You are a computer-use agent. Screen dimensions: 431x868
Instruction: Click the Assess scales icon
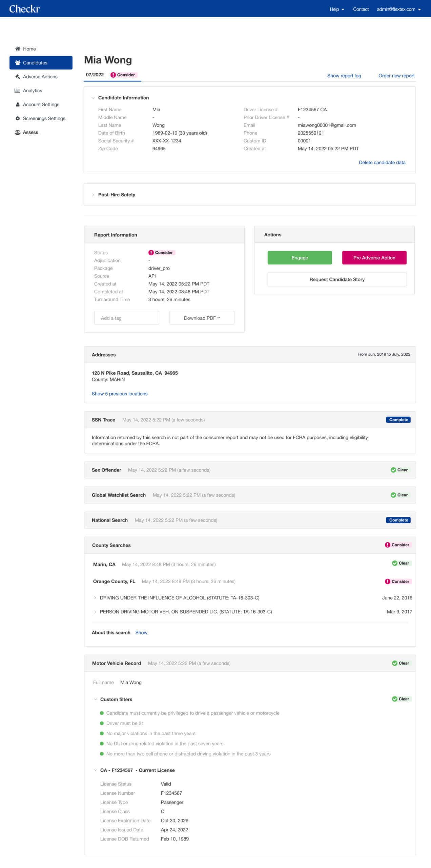(x=18, y=132)
